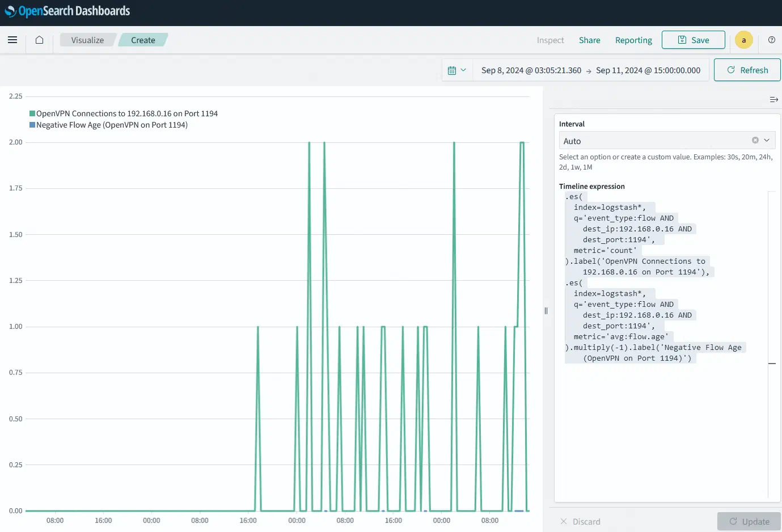This screenshot has width=782, height=532.
Task: Clear the Interval selection
Action: coord(755,140)
